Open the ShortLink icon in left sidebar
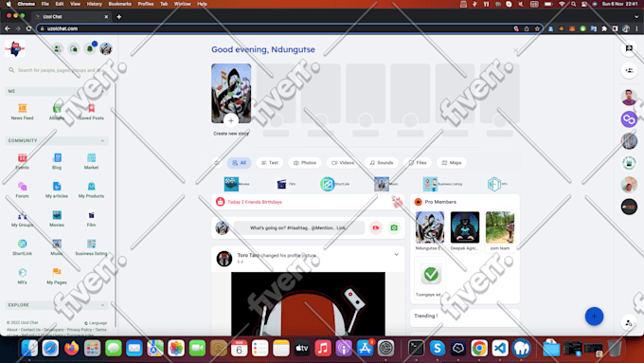The width and height of the screenshot is (644, 363). [x=22, y=245]
